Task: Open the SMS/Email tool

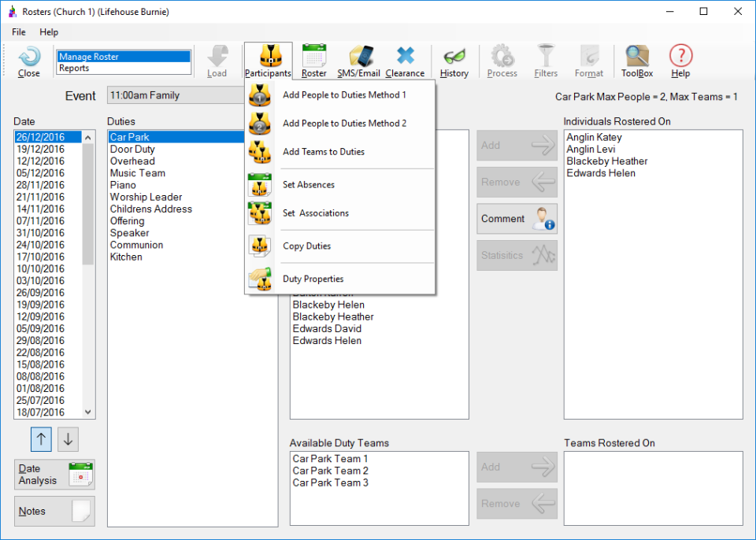Action: (358, 61)
